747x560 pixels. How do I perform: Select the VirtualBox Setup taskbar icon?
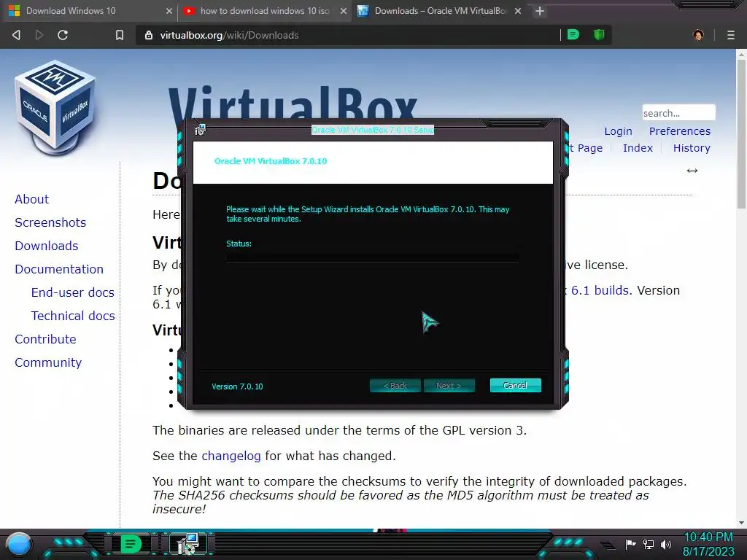[x=189, y=544]
